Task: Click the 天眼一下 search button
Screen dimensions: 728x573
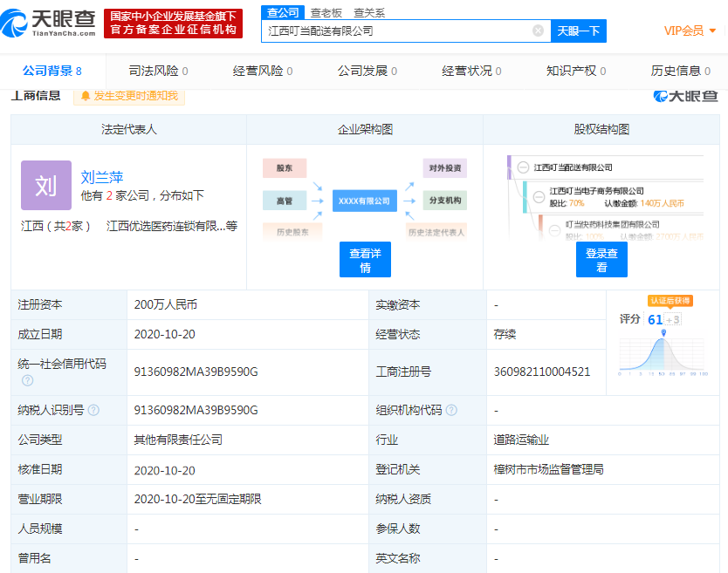Action: (579, 31)
